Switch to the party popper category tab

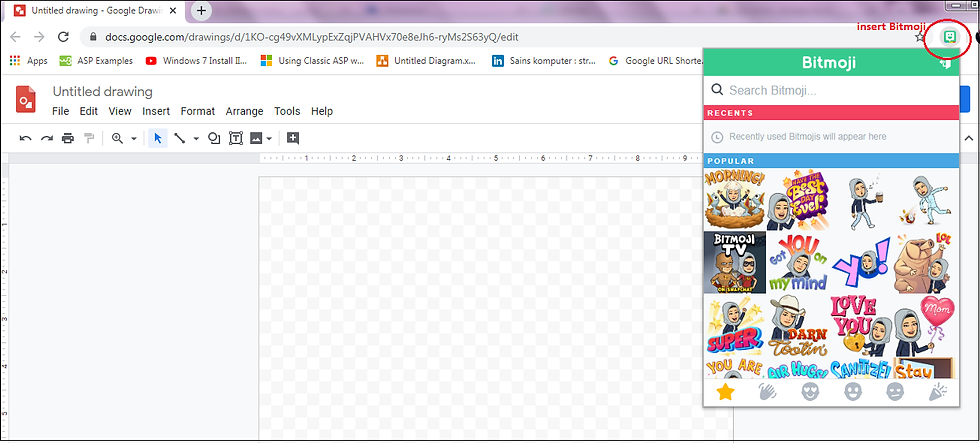938,392
